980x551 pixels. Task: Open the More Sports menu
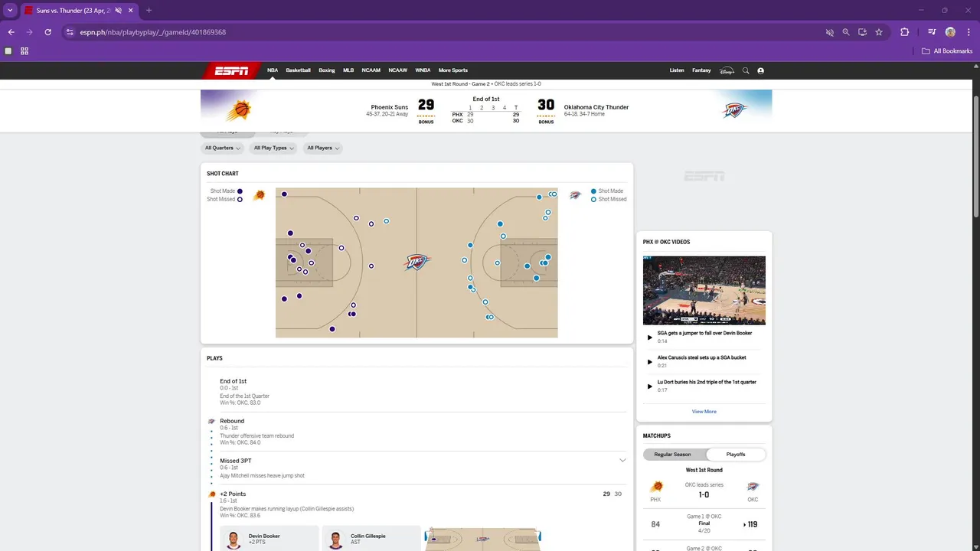coord(453,70)
